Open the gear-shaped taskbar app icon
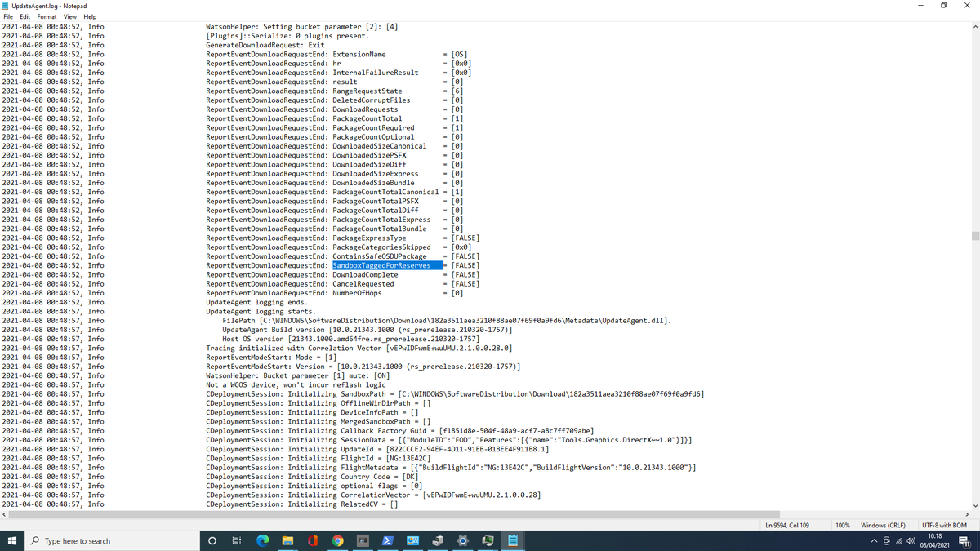Screen dimensions: 980x551 tap(463, 540)
